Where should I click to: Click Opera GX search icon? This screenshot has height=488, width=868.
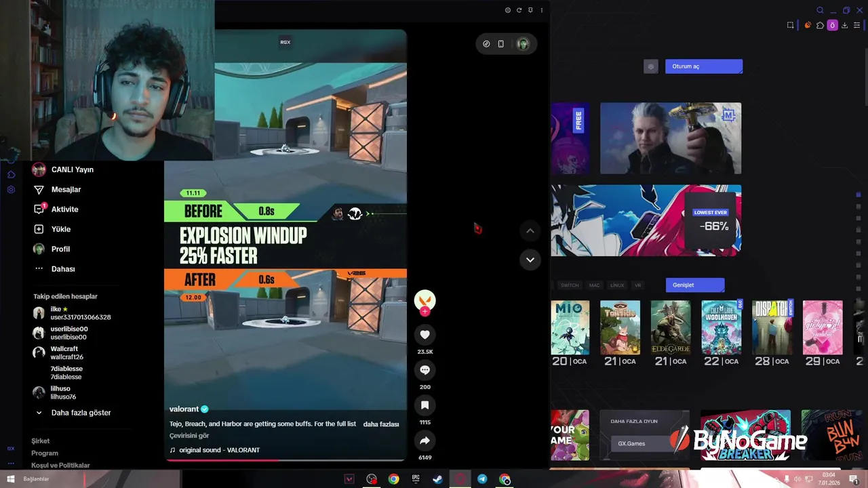[820, 10]
